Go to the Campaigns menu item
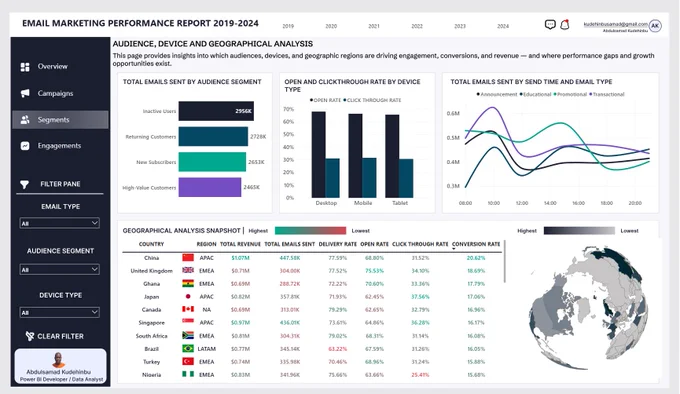The image size is (680, 394). (55, 93)
